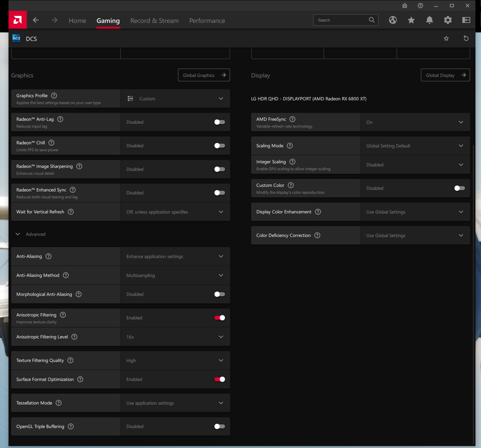Open notifications bell icon

(430, 20)
